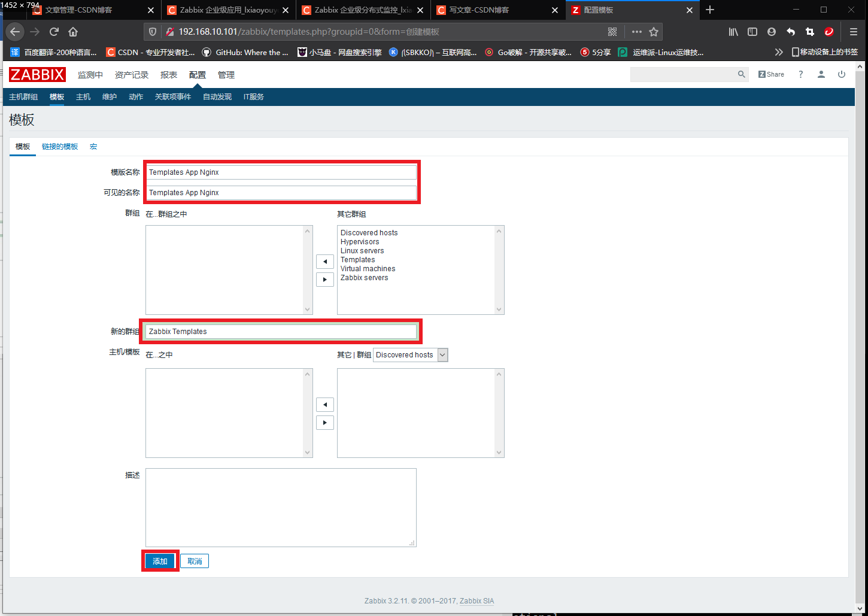Click the 描述 text area
868x616 pixels.
tap(281, 508)
